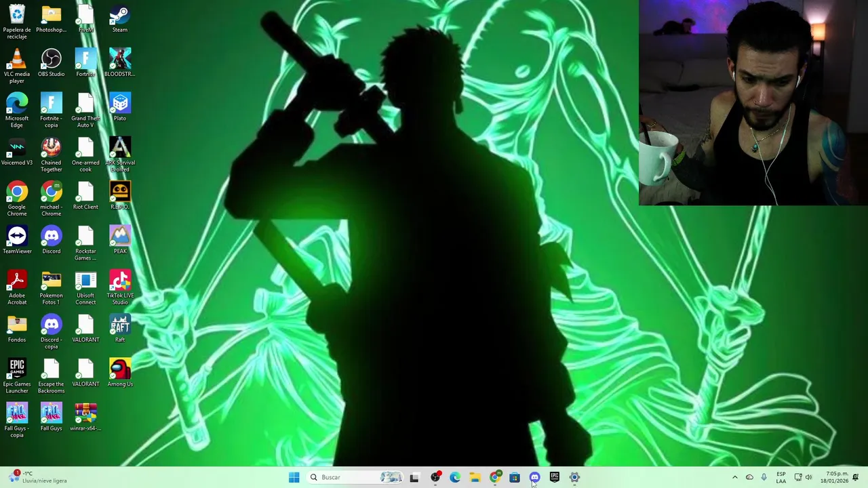
Task: Open Epic Games Launcher desktop shortcut
Action: coord(17,376)
